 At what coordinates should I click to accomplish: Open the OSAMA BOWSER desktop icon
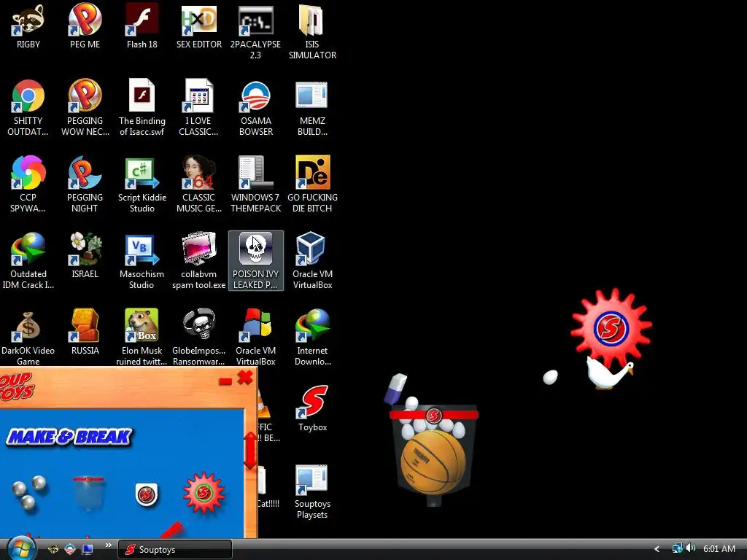(x=255, y=108)
